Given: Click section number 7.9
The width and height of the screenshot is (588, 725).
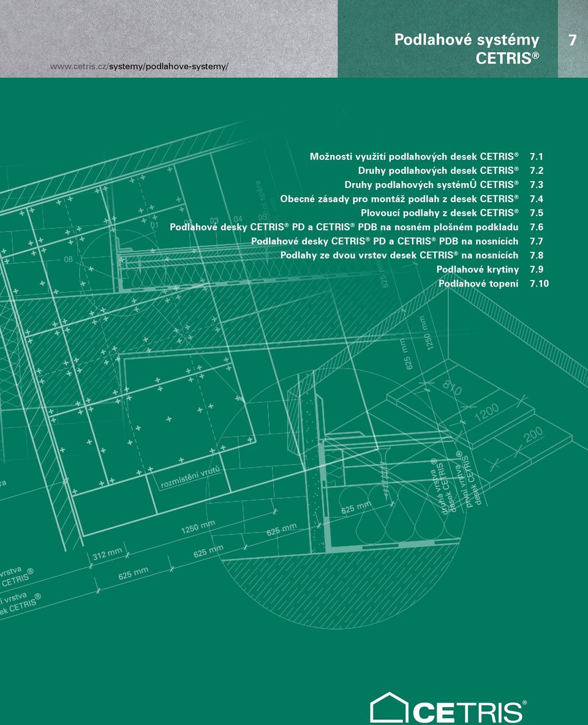Looking at the screenshot, I should [536, 269].
